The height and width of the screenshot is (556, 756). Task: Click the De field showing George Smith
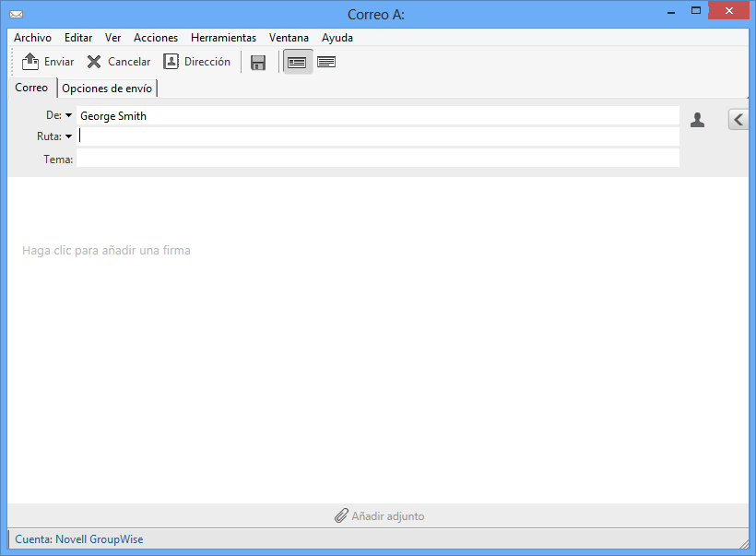click(377, 116)
